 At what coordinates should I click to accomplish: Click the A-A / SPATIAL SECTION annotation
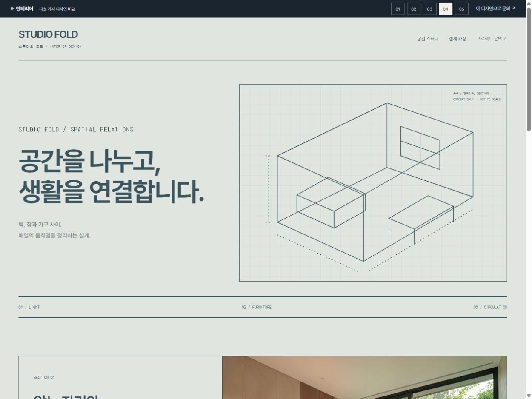click(471, 93)
